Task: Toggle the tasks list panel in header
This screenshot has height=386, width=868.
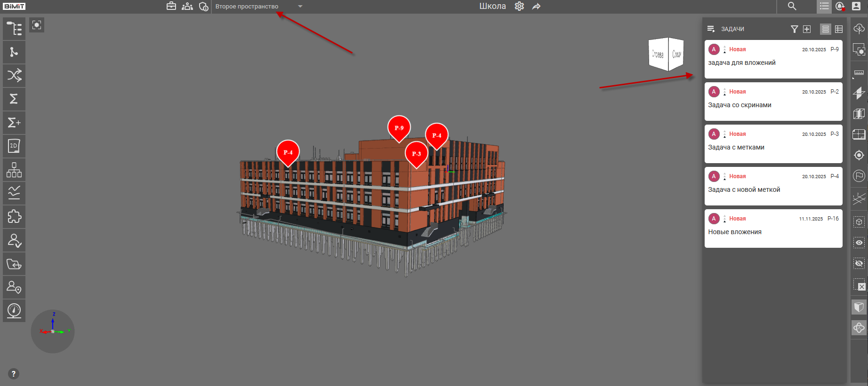Action: click(824, 7)
